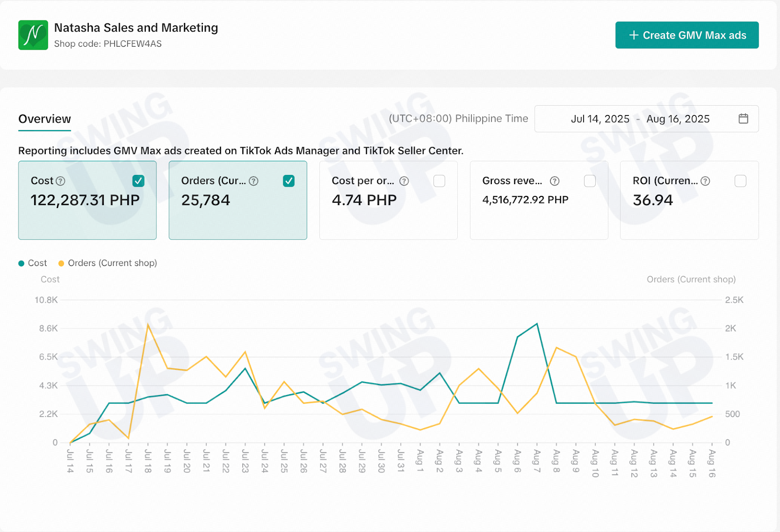Click the shop name Natasha Sales and Marketing

pos(136,28)
